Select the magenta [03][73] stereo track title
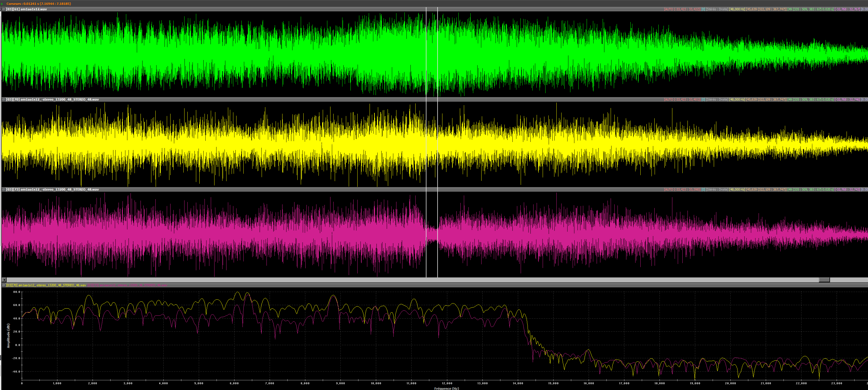 [53, 189]
